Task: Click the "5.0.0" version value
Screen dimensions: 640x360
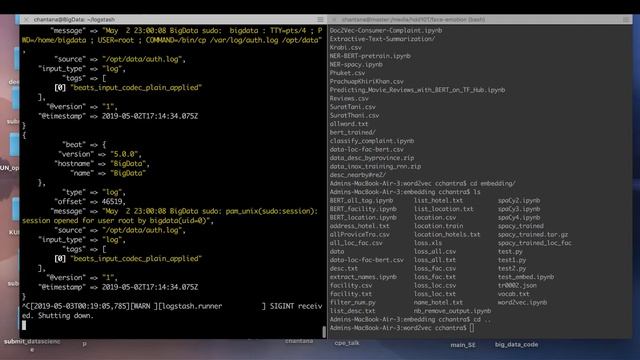Action: pyautogui.click(x=124, y=154)
